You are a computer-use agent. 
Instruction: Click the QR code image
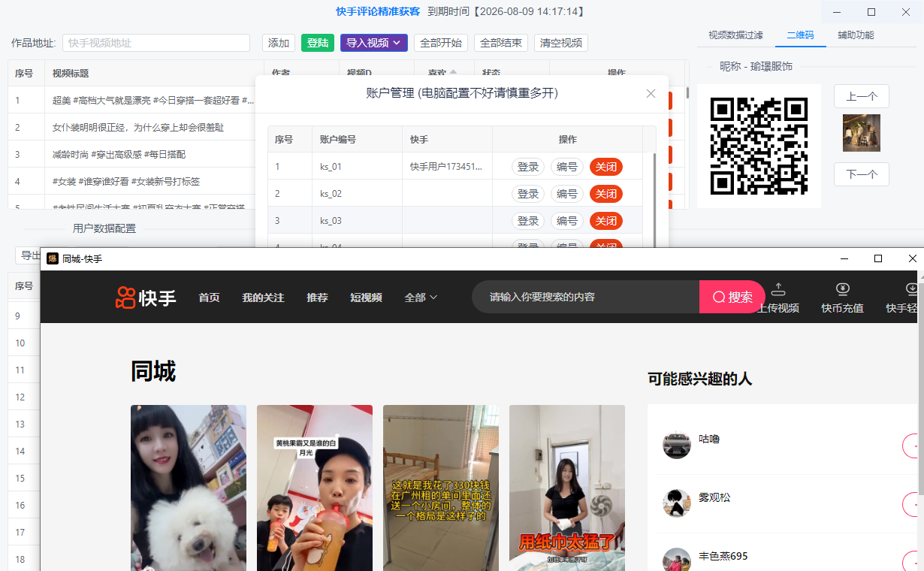759,146
